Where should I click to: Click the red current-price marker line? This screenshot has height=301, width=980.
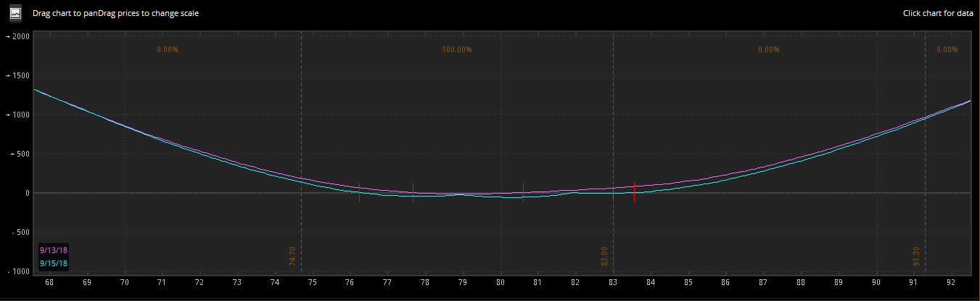(x=634, y=192)
